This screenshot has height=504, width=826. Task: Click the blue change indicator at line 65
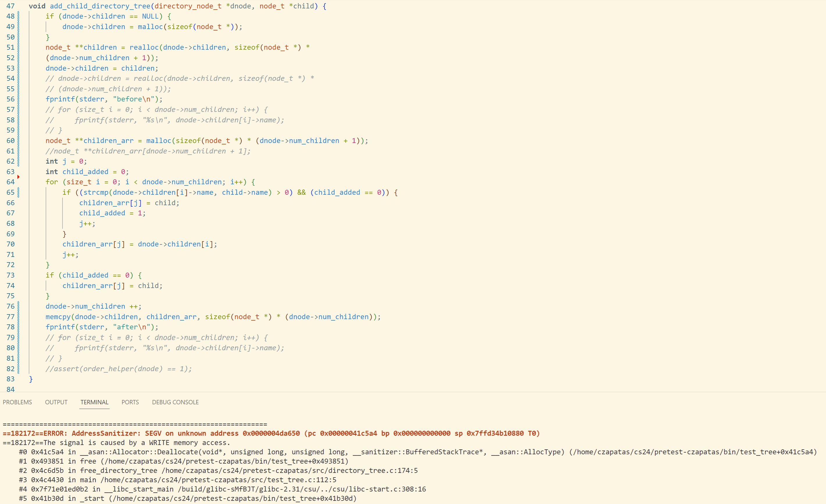18,192
